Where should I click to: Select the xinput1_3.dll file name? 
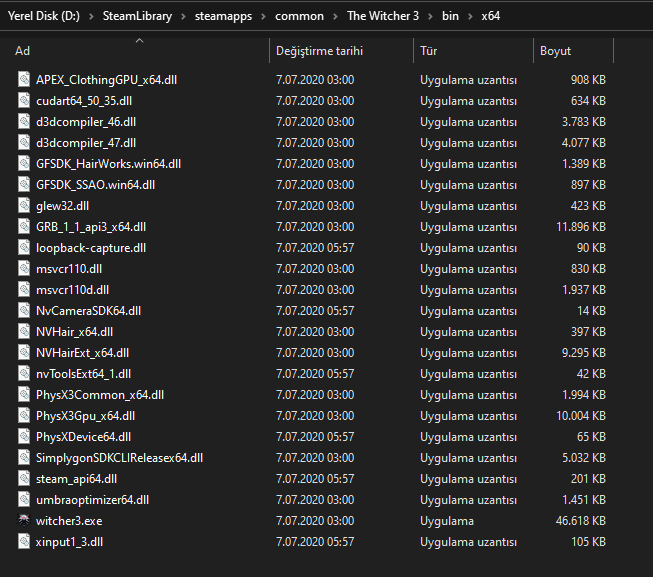69,542
